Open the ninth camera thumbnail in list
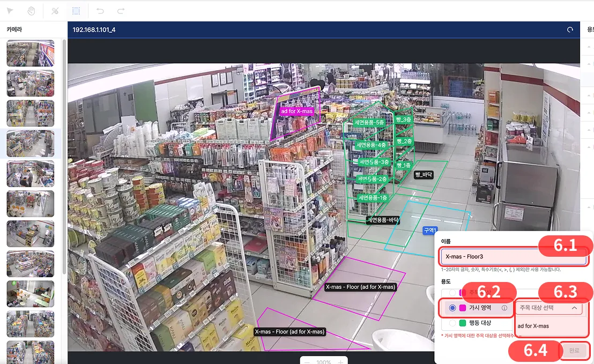Viewport: 594px width, 364px height. 31,294
